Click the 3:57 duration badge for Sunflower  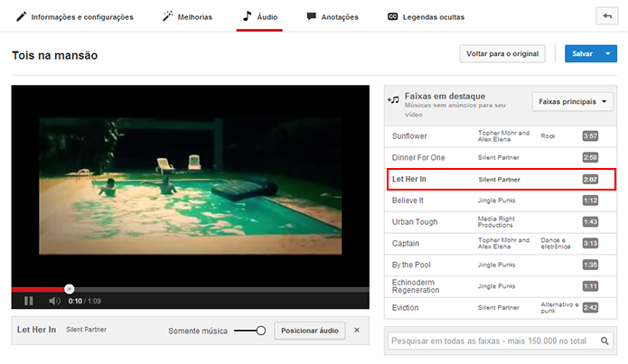(x=590, y=136)
